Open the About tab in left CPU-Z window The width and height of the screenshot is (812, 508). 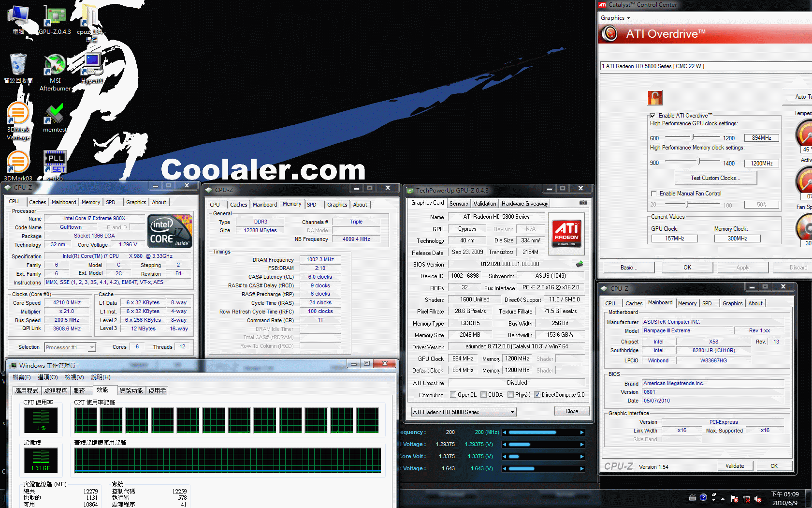(159, 202)
